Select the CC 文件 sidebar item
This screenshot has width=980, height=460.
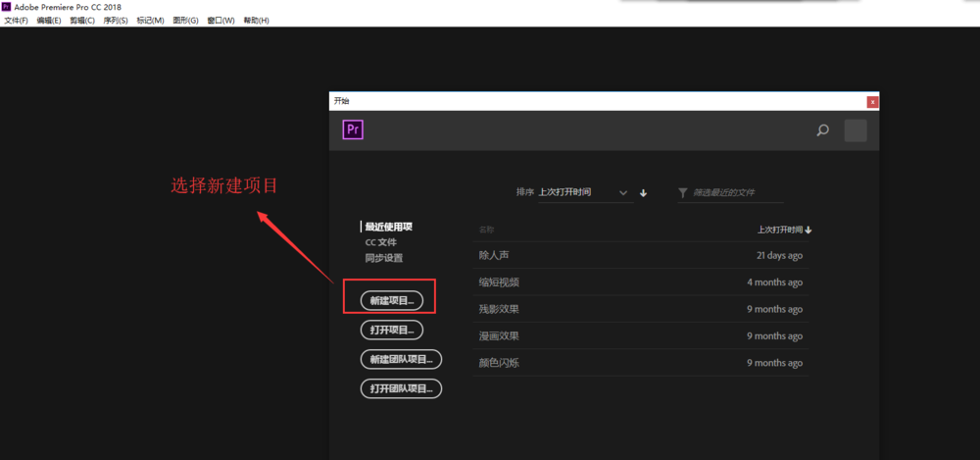pyautogui.click(x=381, y=242)
